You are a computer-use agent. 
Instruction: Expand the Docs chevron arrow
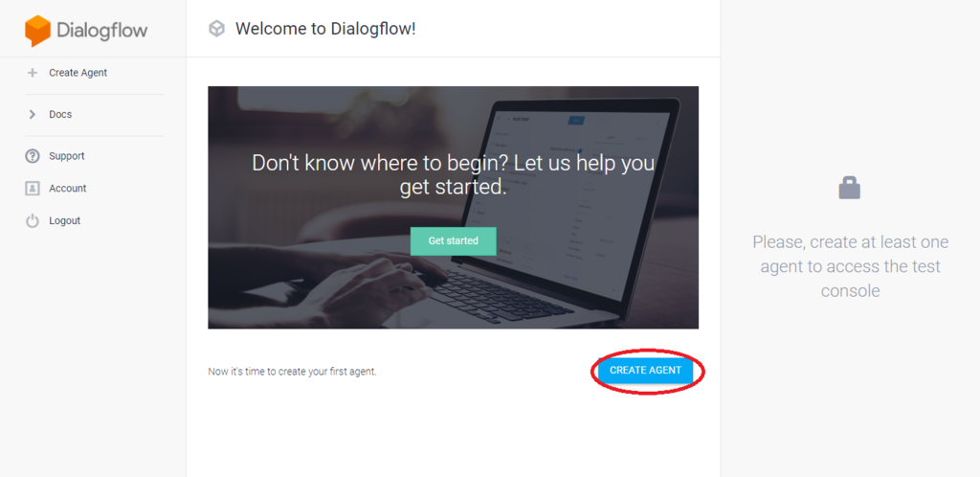click(x=33, y=114)
